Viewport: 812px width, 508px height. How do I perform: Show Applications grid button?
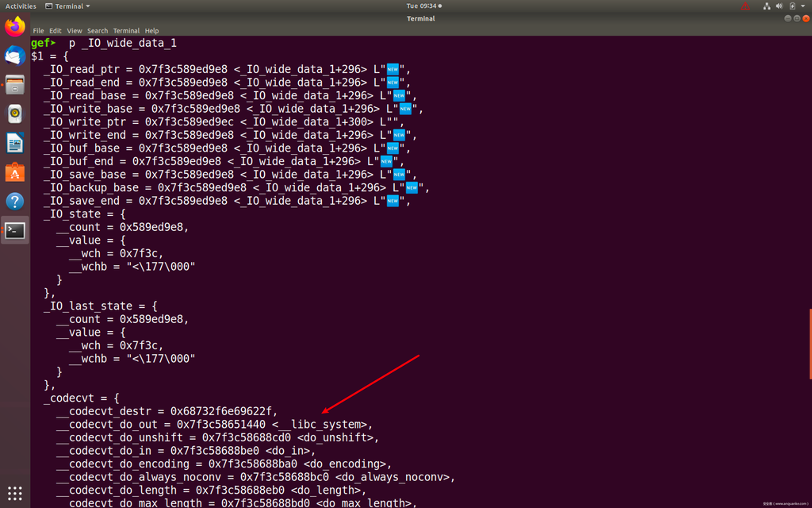tap(15, 493)
